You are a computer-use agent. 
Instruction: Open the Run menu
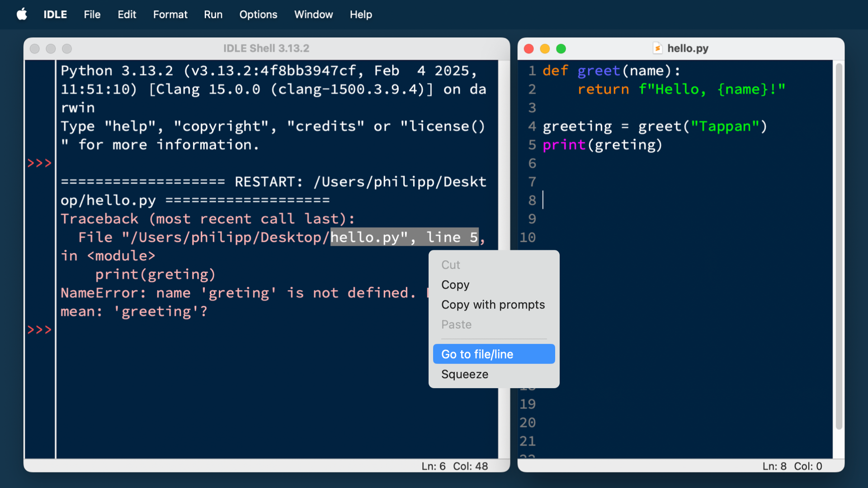coord(213,14)
